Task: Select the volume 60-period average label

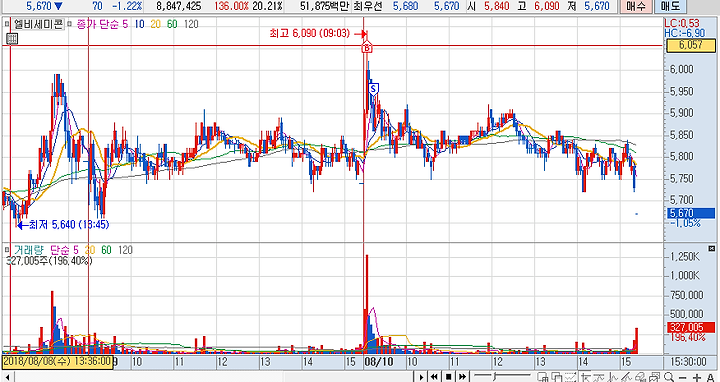Action: coord(107,250)
